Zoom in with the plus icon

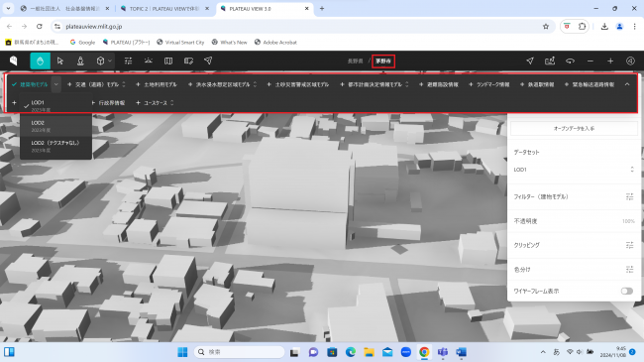pyautogui.click(x=610, y=60)
